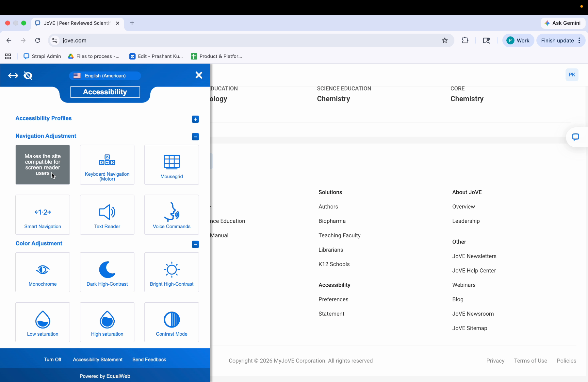Open the Authors link under Solutions
This screenshot has width=588, height=382.
point(328,207)
